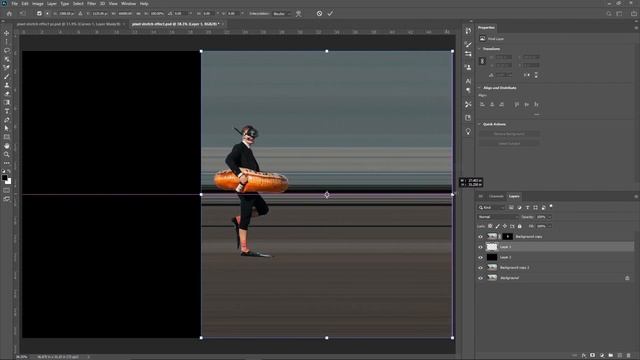
Task: Open the lightbulb Learn panel icon
Action: pyautogui.click(x=468, y=131)
